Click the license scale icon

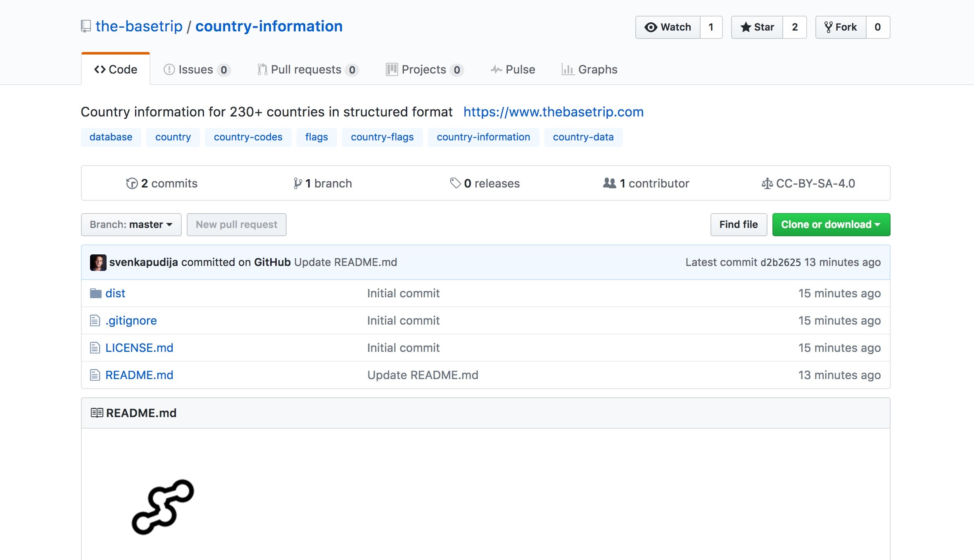[x=767, y=183]
